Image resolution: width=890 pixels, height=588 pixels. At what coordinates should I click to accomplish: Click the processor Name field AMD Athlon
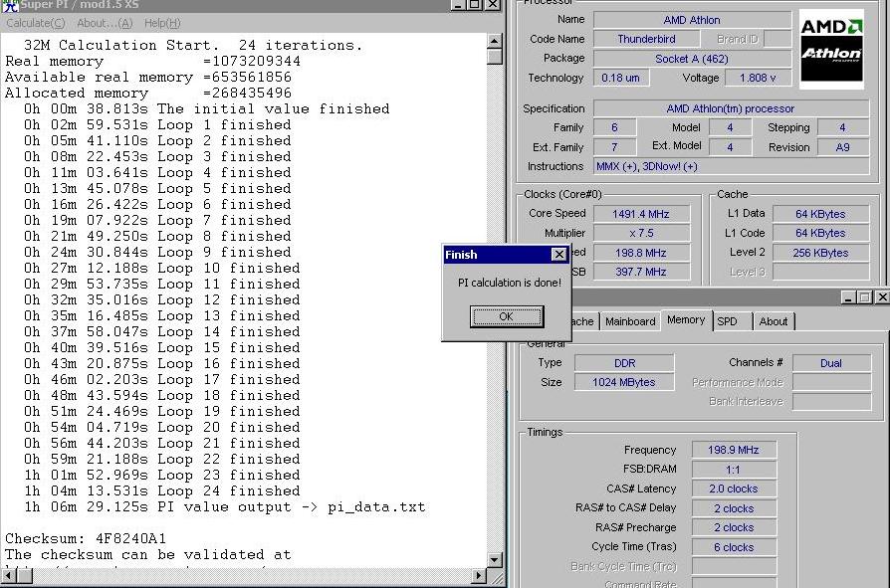coord(692,20)
